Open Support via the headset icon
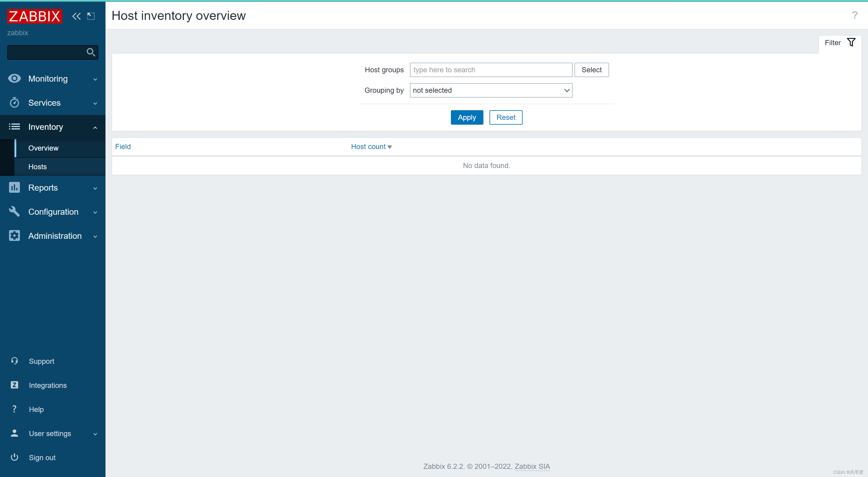The image size is (868, 477). click(14, 360)
